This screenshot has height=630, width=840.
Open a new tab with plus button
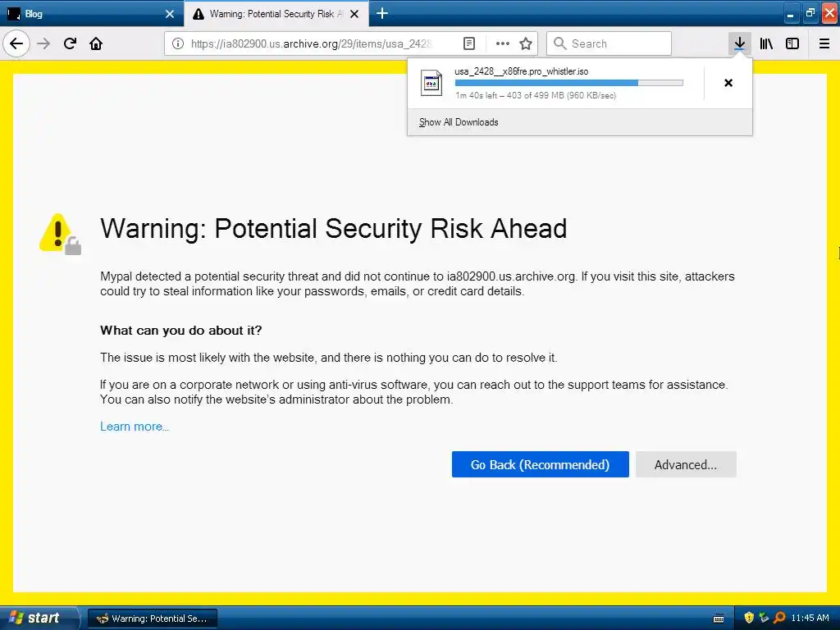382,13
